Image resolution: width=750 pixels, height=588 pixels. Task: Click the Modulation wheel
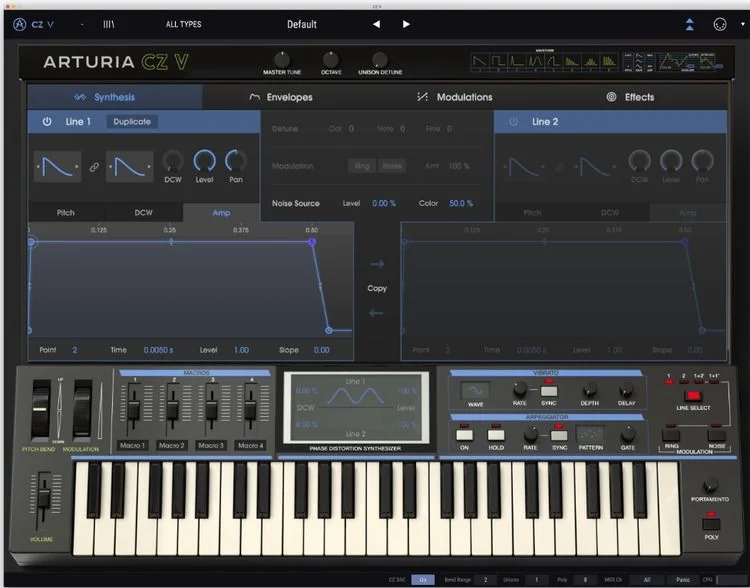click(x=82, y=409)
